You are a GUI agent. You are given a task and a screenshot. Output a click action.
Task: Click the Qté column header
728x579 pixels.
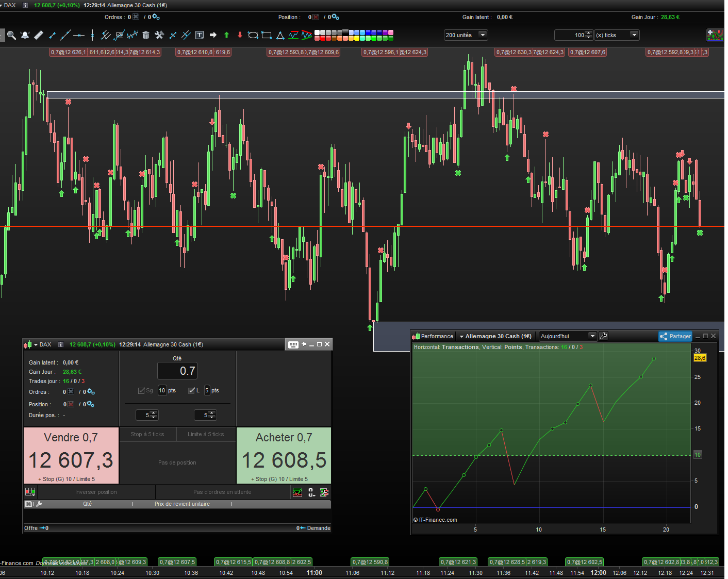pos(87,504)
